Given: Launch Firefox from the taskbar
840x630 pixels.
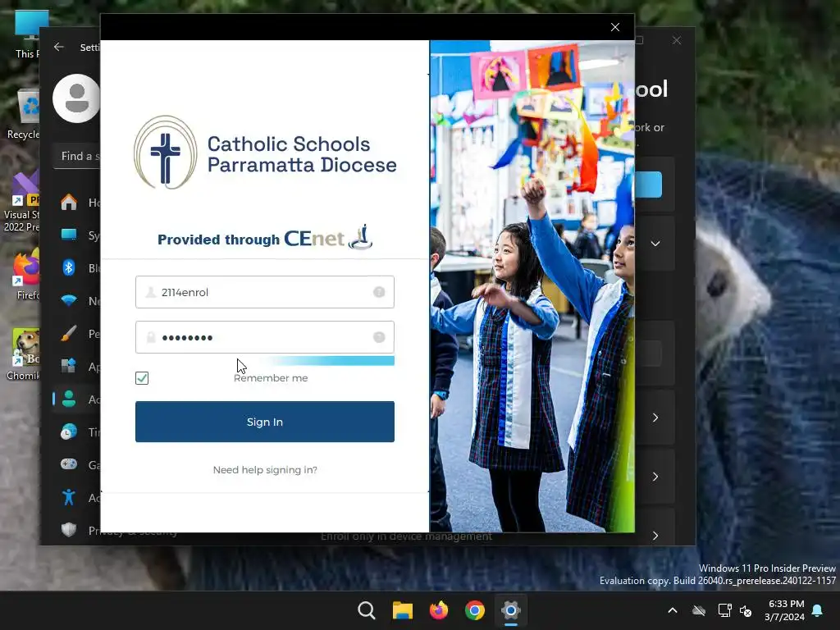Looking at the screenshot, I should [439, 610].
